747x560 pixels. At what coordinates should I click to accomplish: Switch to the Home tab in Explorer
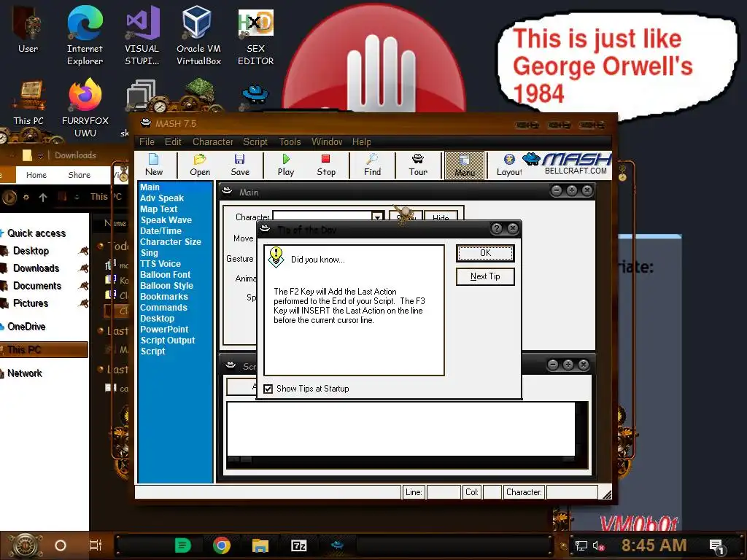(x=36, y=175)
